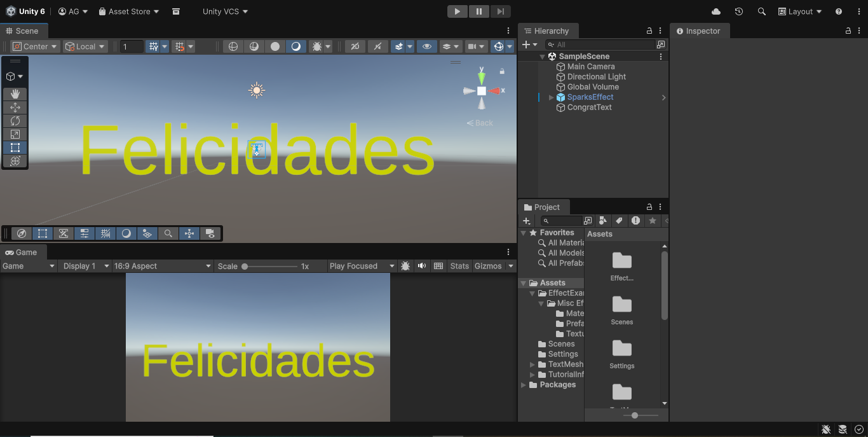This screenshot has height=437, width=868.
Task: Open the Local handle rotation dropdown
Action: (85, 46)
